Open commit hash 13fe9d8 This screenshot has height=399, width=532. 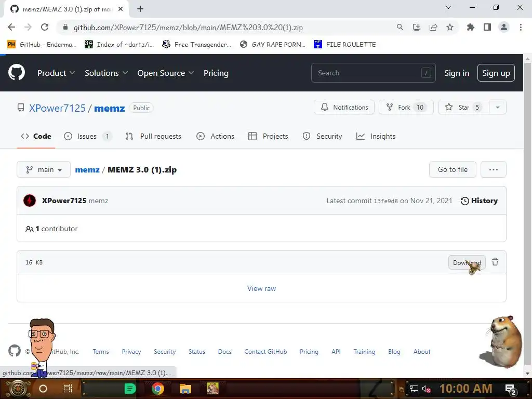coord(385,201)
